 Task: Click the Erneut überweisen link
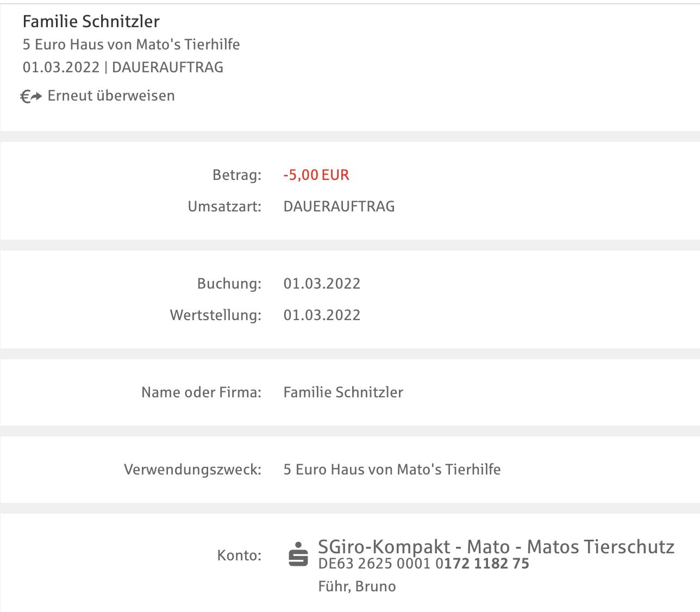pyautogui.click(x=111, y=96)
